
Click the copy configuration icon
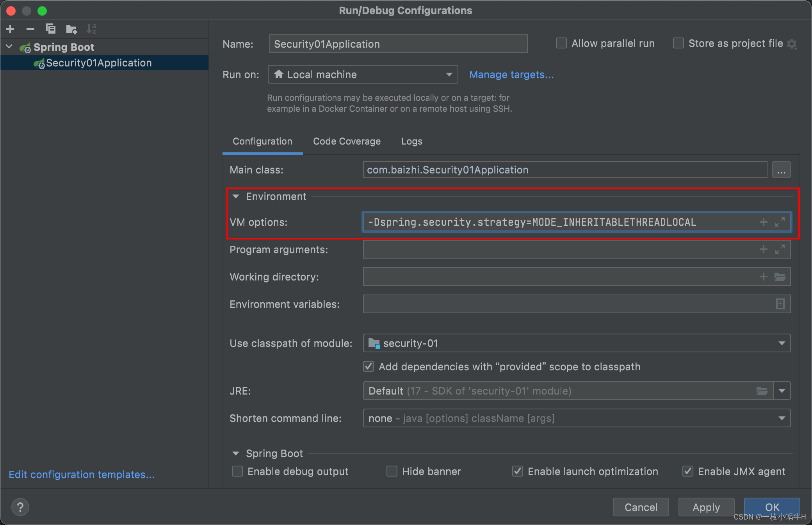coord(52,29)
